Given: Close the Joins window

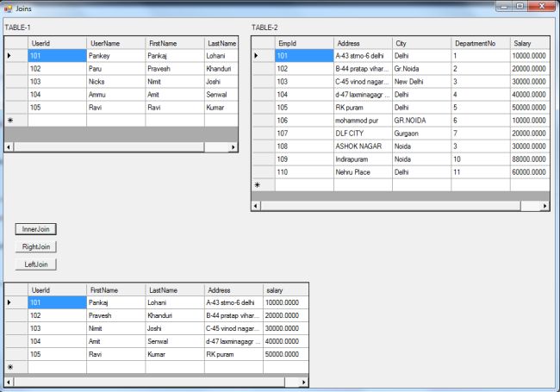Looking at the screenshot, I should coord(541,6).
